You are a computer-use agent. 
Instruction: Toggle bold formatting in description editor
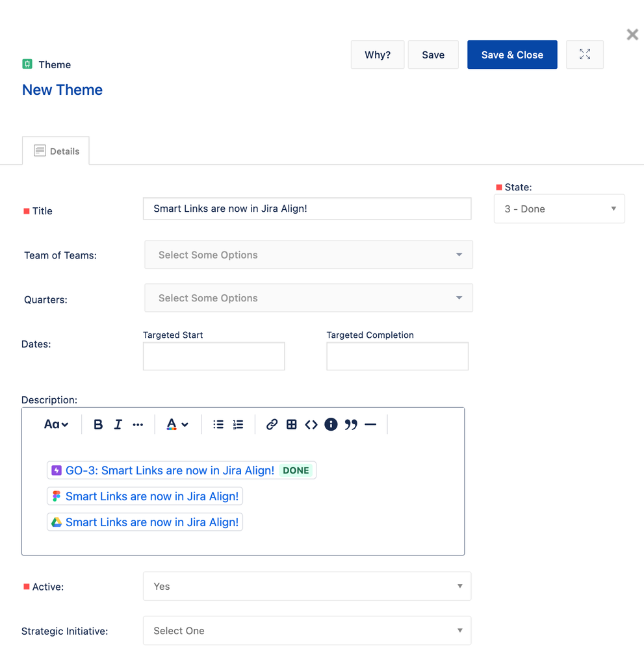click(97, 424)
